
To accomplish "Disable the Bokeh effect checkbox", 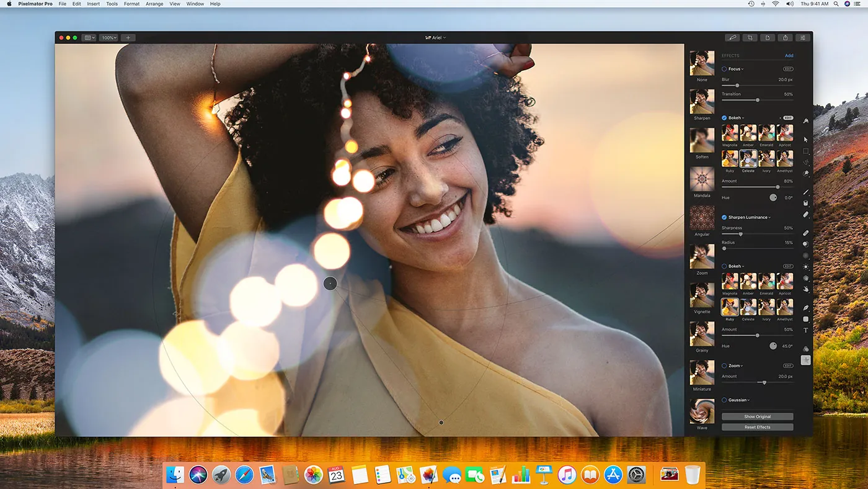I will [x=723, y=117].
